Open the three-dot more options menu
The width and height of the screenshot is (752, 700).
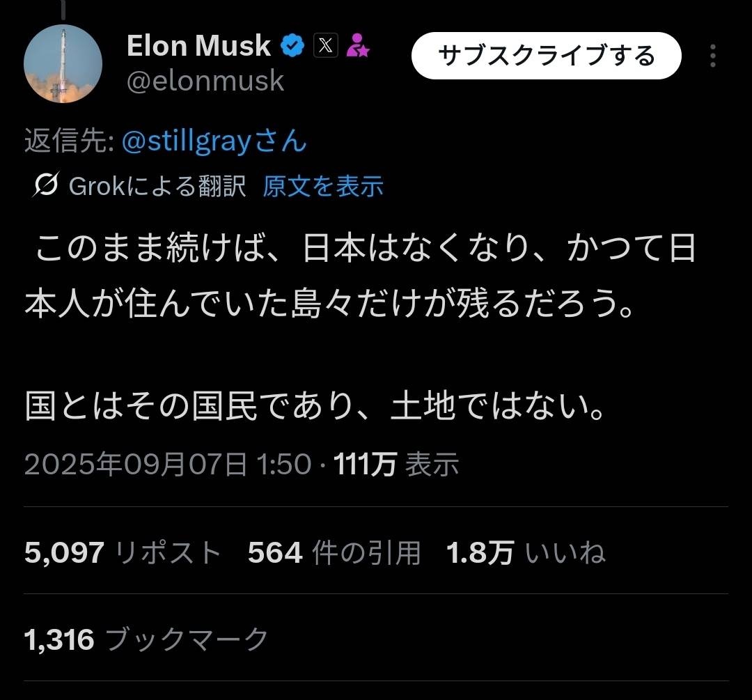coord(712,56)
